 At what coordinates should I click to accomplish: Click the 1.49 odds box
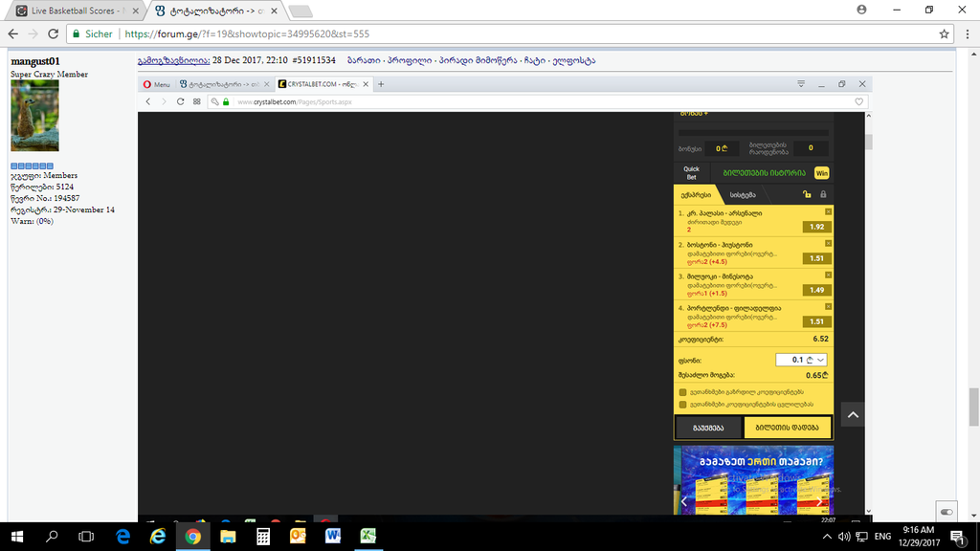[x=816, y=290]
